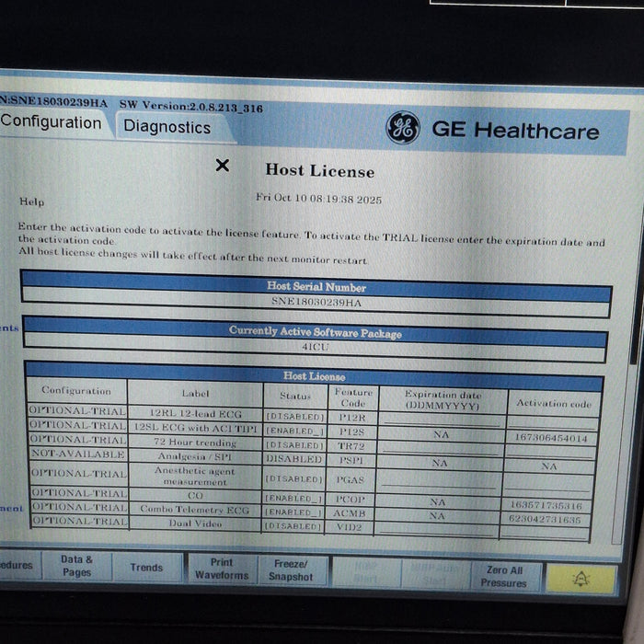Image resolution: width=644 pixels, height=644 pixels.
Task: Click expiration date field for 72 Hour trending
Action: click(x=440, y=449)
